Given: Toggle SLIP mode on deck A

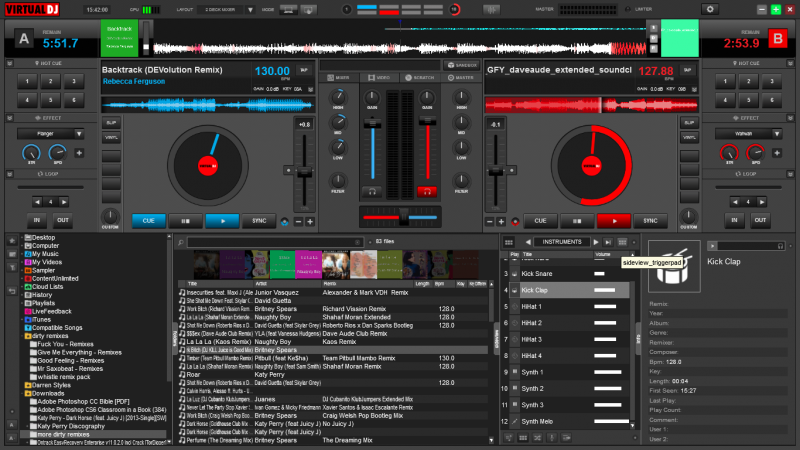Looking at the screenshot, I should point(111,123).
